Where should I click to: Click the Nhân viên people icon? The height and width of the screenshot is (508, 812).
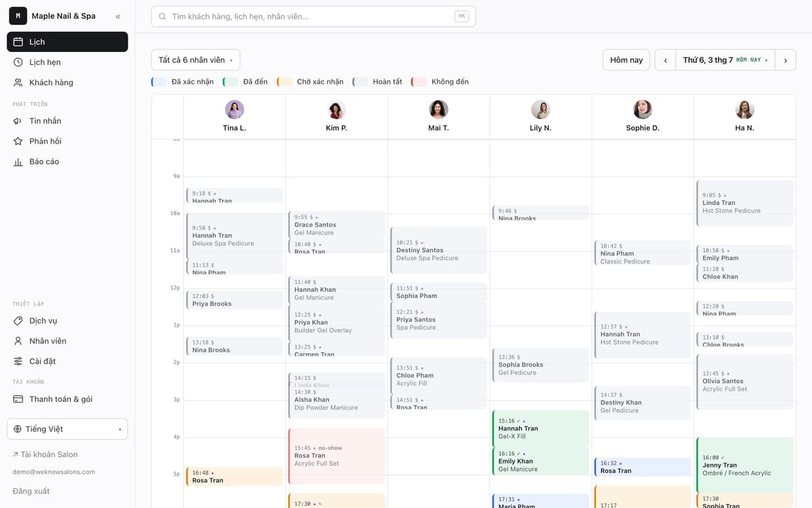[18, 341]
